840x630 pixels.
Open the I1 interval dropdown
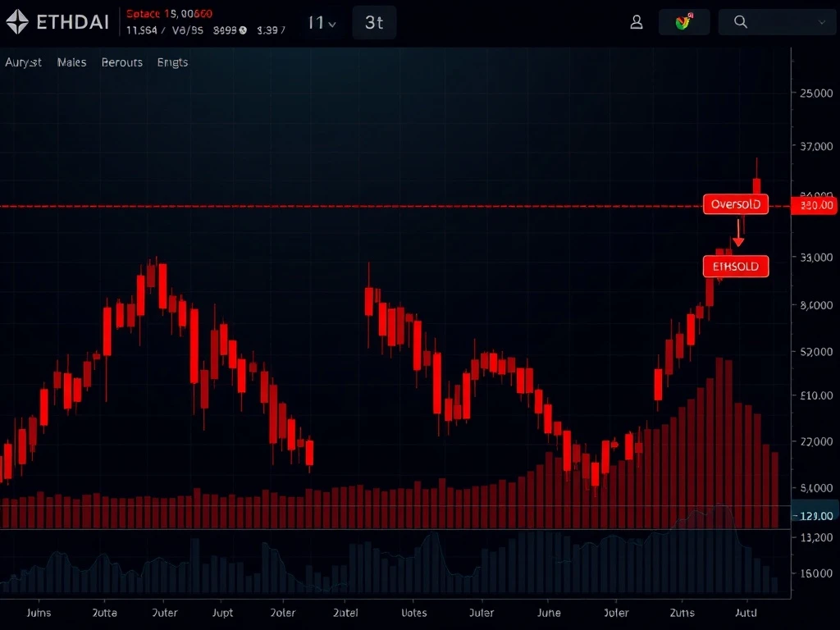click(322, 23)
